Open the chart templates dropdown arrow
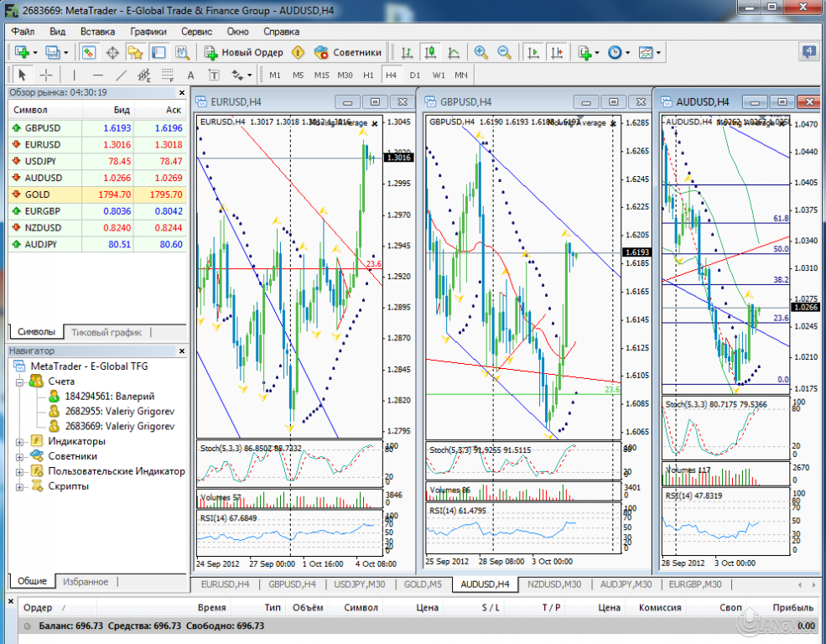826x644 pixels. [659, 52]
